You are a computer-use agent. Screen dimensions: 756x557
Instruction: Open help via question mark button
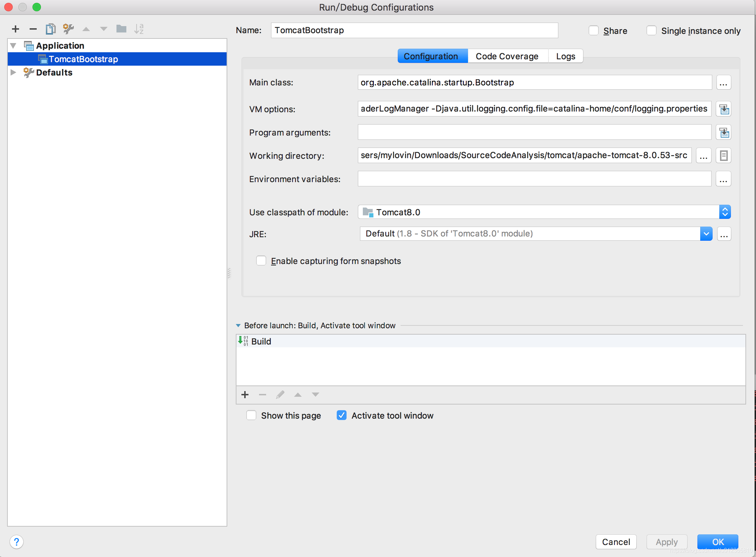pos(17,542)
